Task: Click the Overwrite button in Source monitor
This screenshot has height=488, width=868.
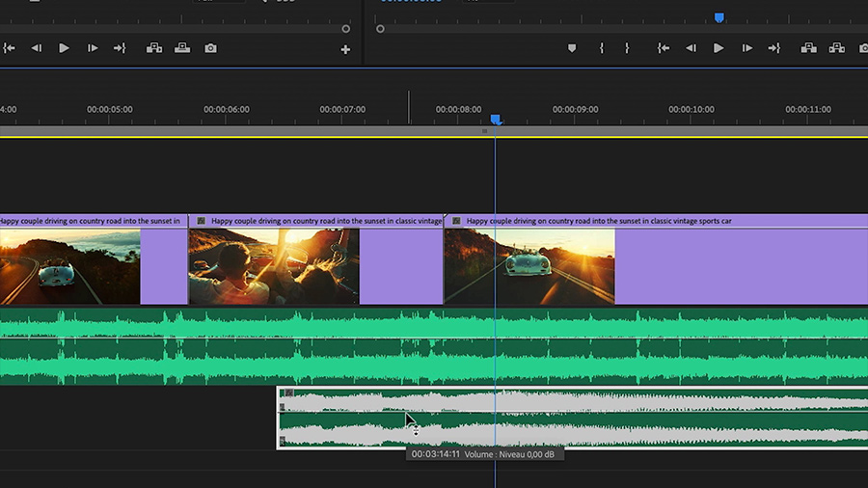Action: coord(182,48)
